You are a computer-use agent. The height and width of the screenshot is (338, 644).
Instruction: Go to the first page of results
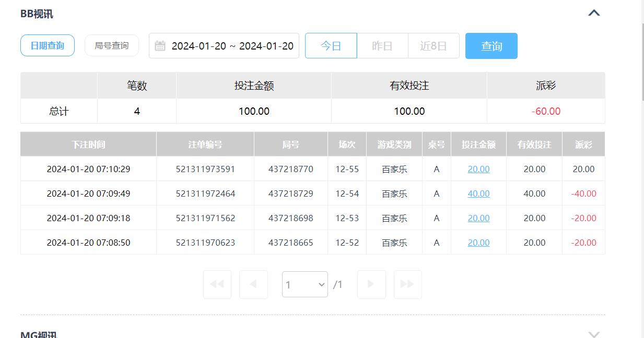coord(217,284)
